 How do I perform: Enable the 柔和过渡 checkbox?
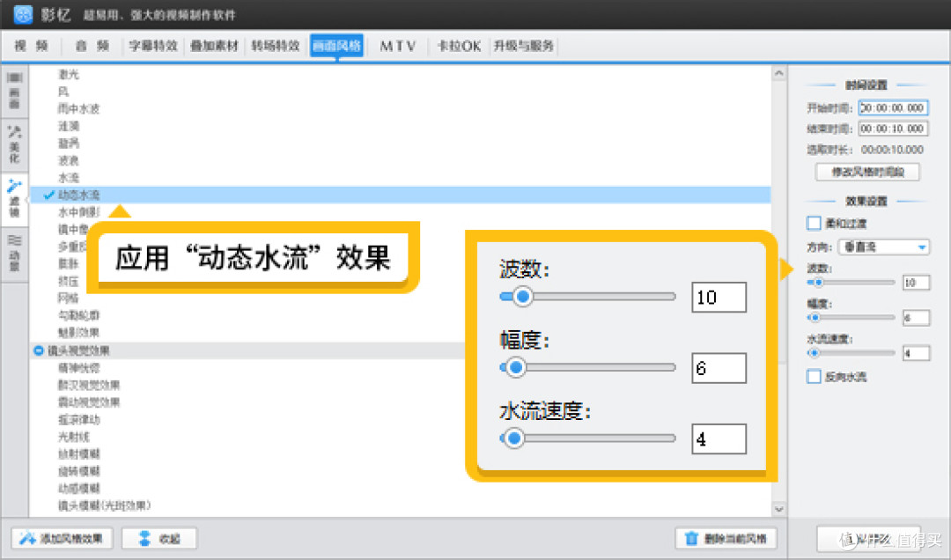814,224
